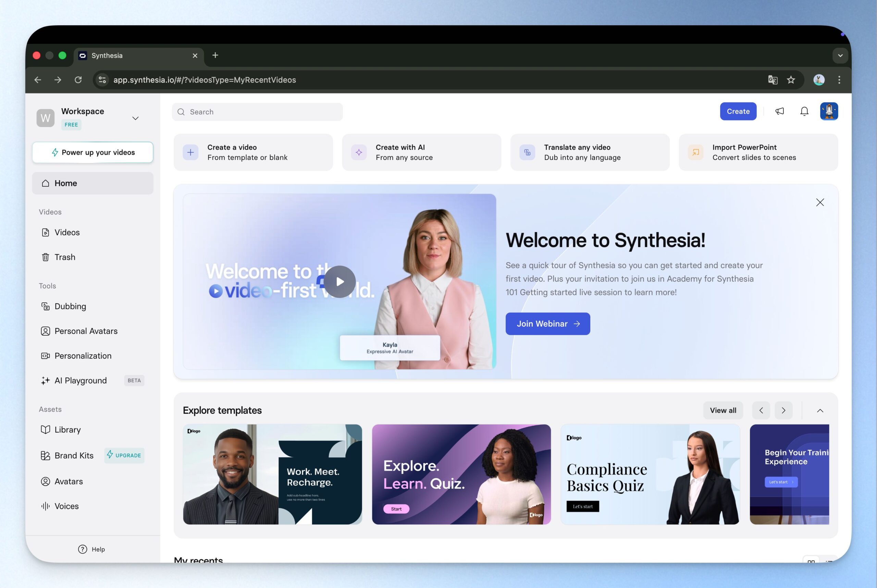Open AI Playground beta tool
The height and width of the screenshot is (588, 877).
(x=81, y=380)
